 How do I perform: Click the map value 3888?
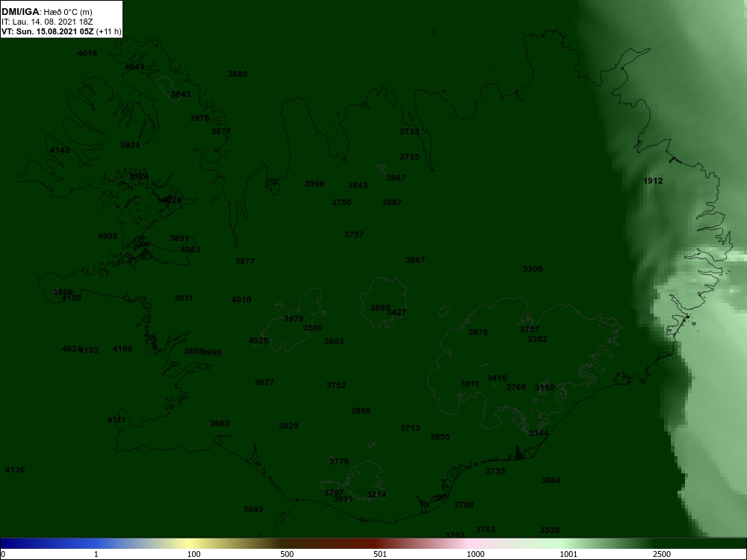[361, 411]
